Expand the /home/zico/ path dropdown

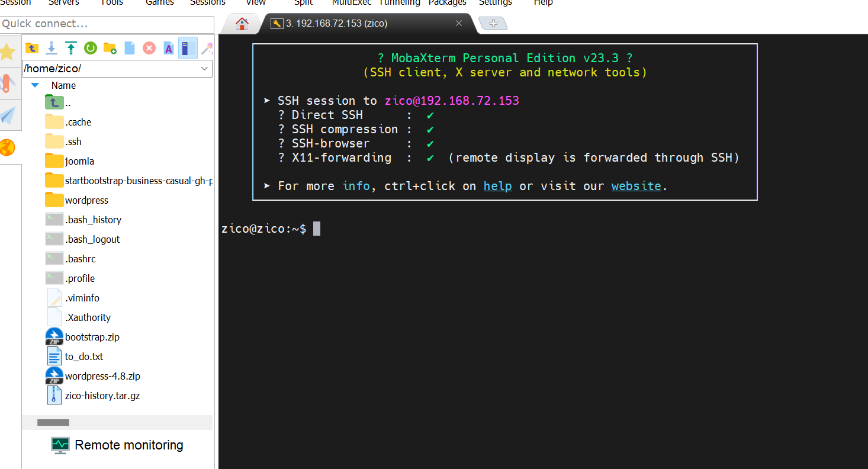pos(205,69)
